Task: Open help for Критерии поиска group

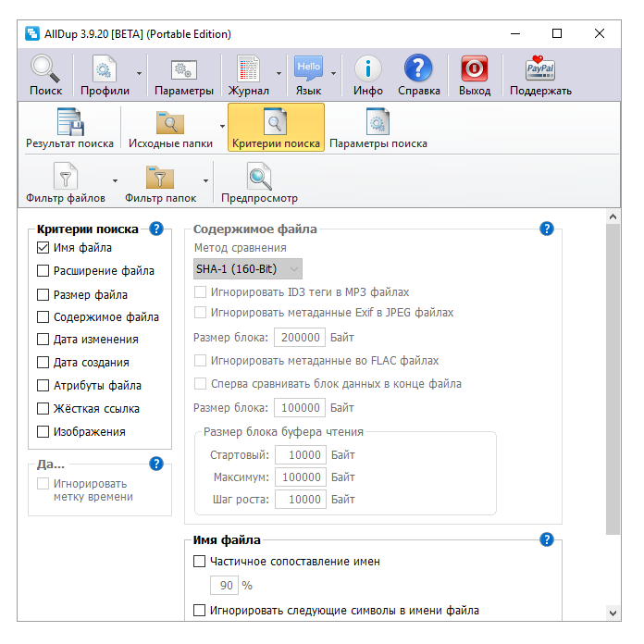Action: [156, 229]
